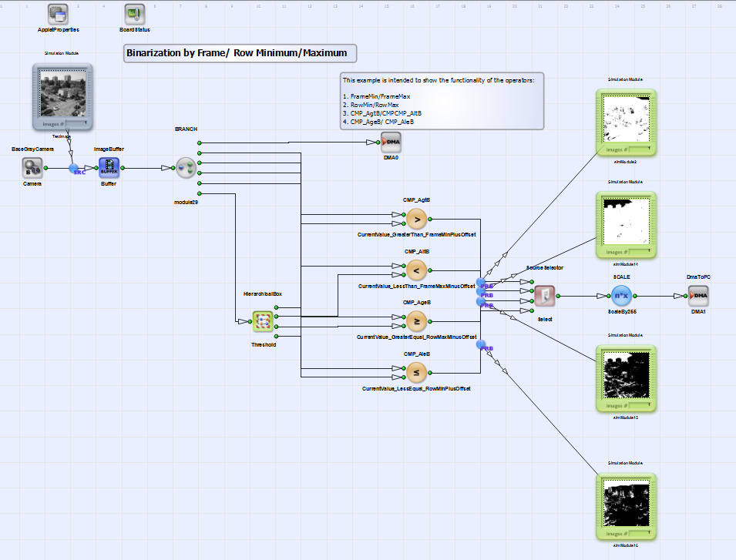This screenshot has width=736, height=560.
Task: Select the AppletProperties icon
Action: point(59,15)
